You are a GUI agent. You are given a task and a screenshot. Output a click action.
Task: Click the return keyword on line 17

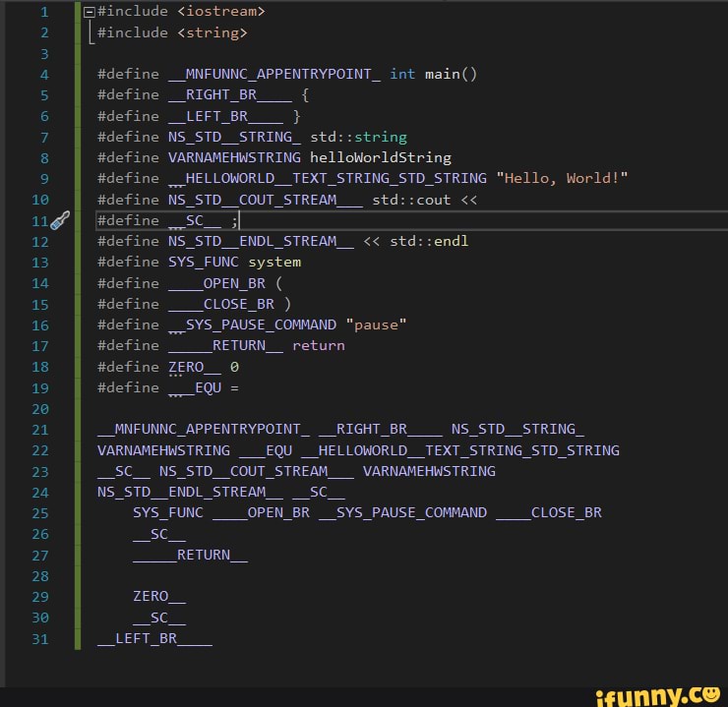coord(319,345)
